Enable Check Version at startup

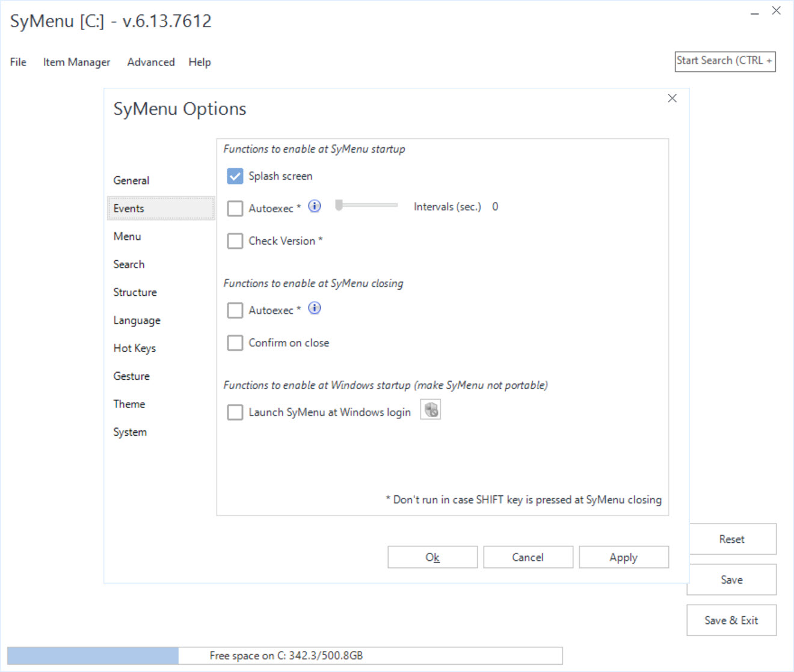click(x=235, y=241)
